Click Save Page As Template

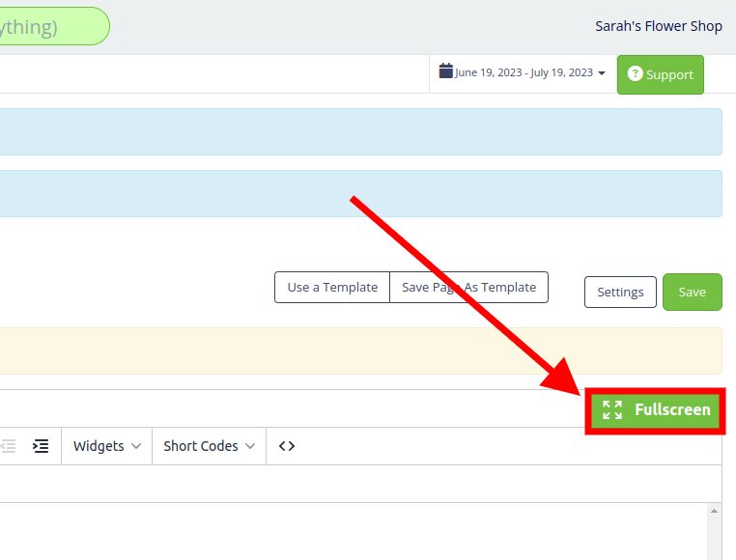468,288
